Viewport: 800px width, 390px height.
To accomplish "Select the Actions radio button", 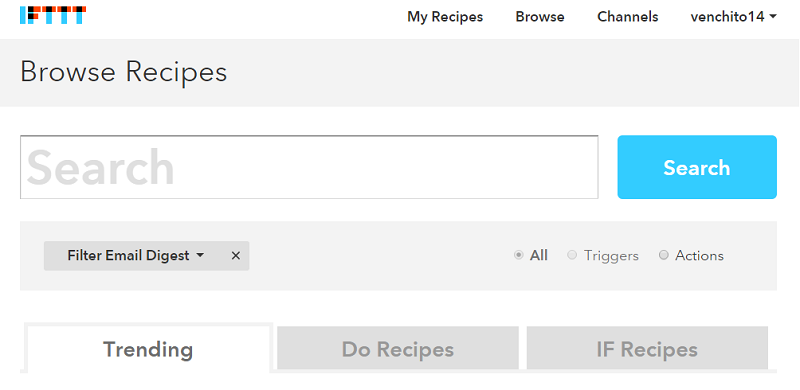I will coord(663,255).
